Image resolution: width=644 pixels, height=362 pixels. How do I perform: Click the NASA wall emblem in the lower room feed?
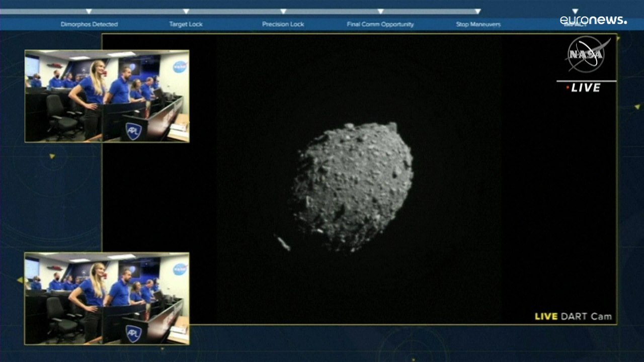180,269
